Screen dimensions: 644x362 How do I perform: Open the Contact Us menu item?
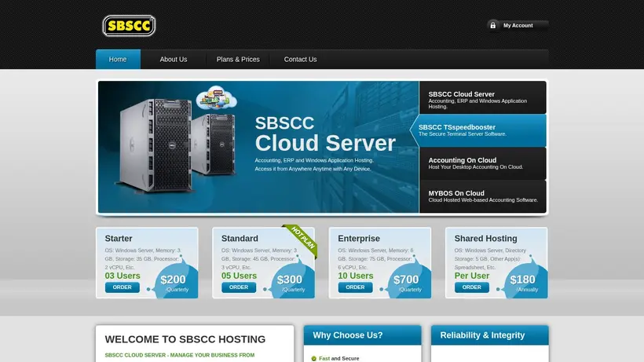pos(300,59)
